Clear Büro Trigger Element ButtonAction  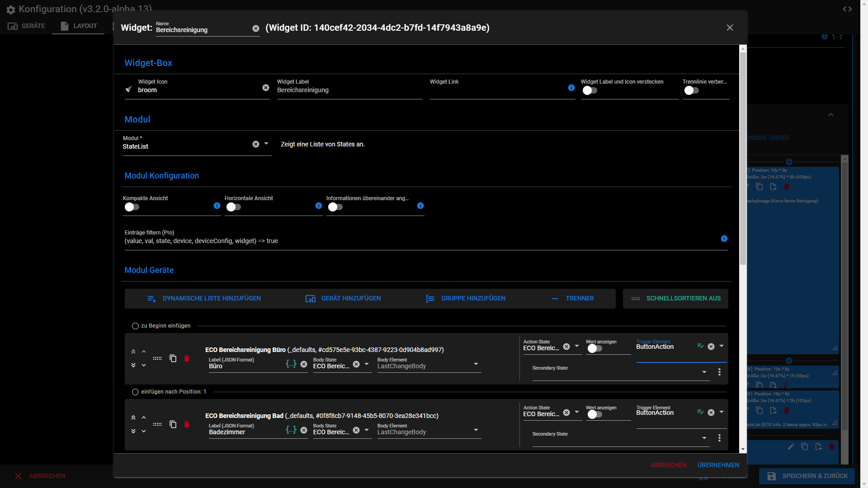pyautogui.click(x=711, y=347)
